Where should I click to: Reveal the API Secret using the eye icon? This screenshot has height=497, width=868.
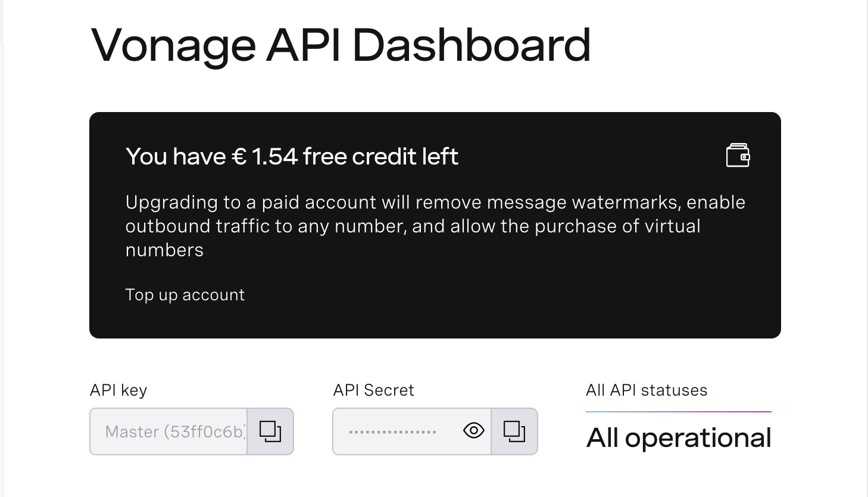(473, 430)
